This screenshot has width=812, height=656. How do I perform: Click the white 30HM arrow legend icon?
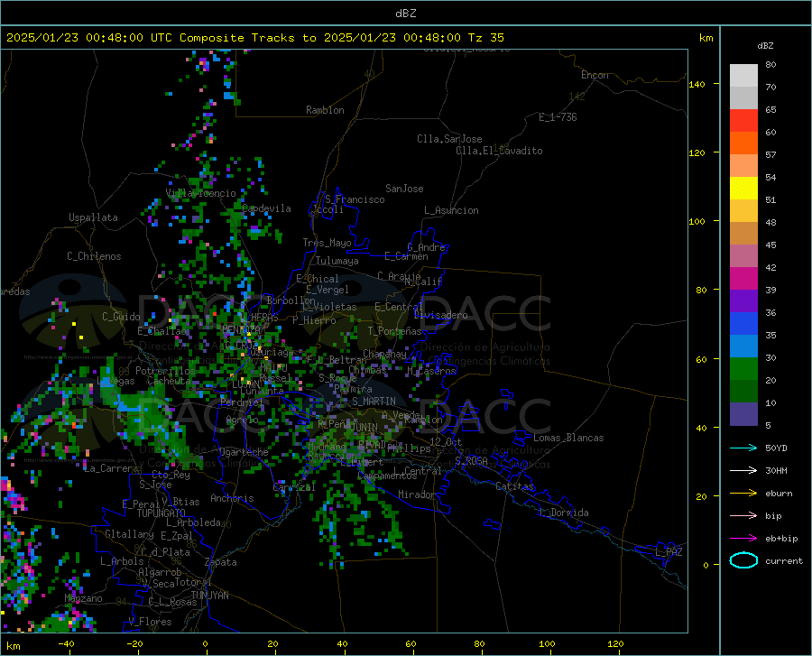point(743,470)
